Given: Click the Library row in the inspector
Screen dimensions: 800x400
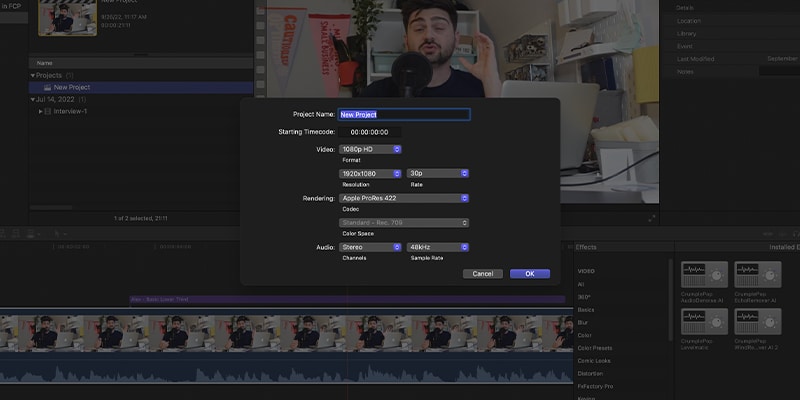Looking at the screenshot, I should [730, 34].
